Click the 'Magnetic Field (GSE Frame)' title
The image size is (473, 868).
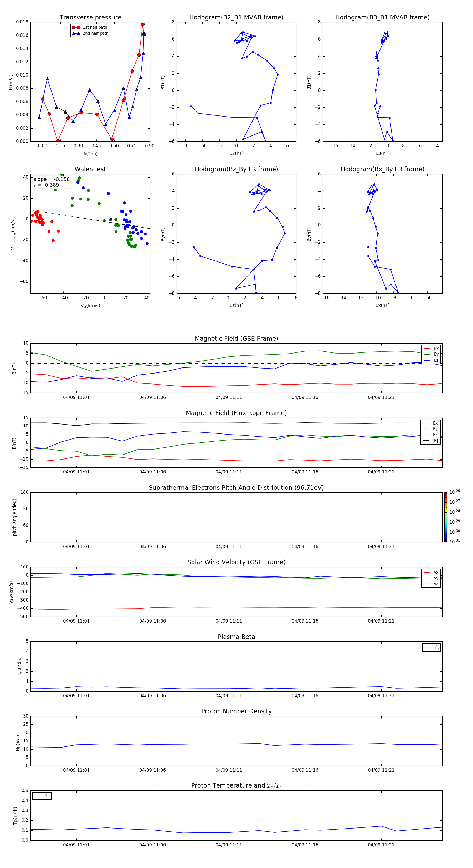click(236, 339)
